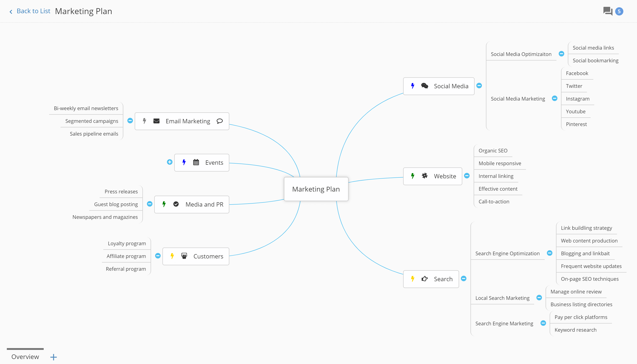Image resolution: width=637 pixels, height=364 pixels.
Task: Click the plus button to add a new tab
Action: pyautogui.click(x=53, y=356)
